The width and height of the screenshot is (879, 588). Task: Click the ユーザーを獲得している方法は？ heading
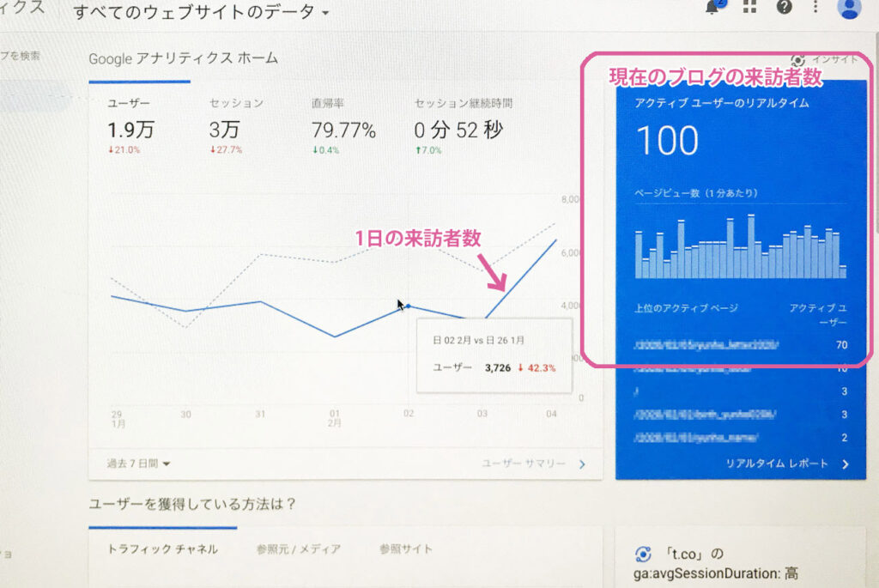click(x=192, y=503)
